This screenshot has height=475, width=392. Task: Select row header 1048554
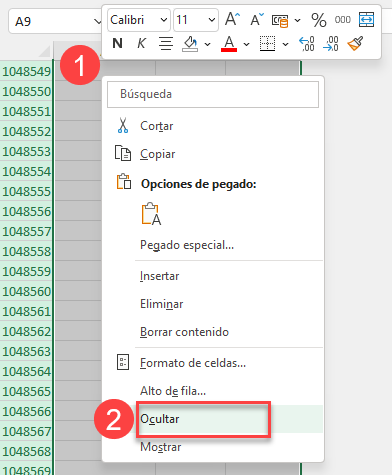pyautogui.click(x=26, y=171)
